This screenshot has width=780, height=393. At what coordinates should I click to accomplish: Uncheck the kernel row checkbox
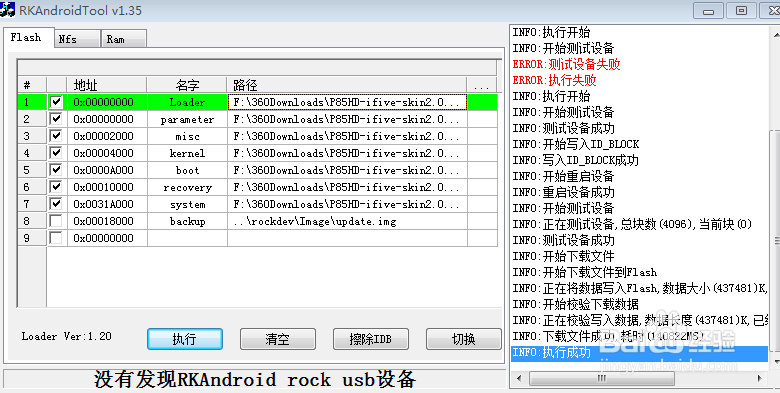56,153
